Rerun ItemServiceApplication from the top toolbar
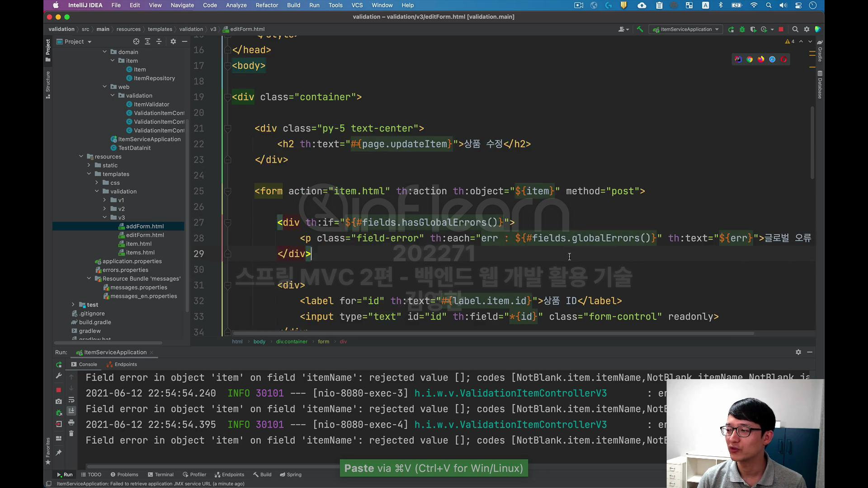The height and width of the screenshot is (488, 868). [x=731, y=29]
